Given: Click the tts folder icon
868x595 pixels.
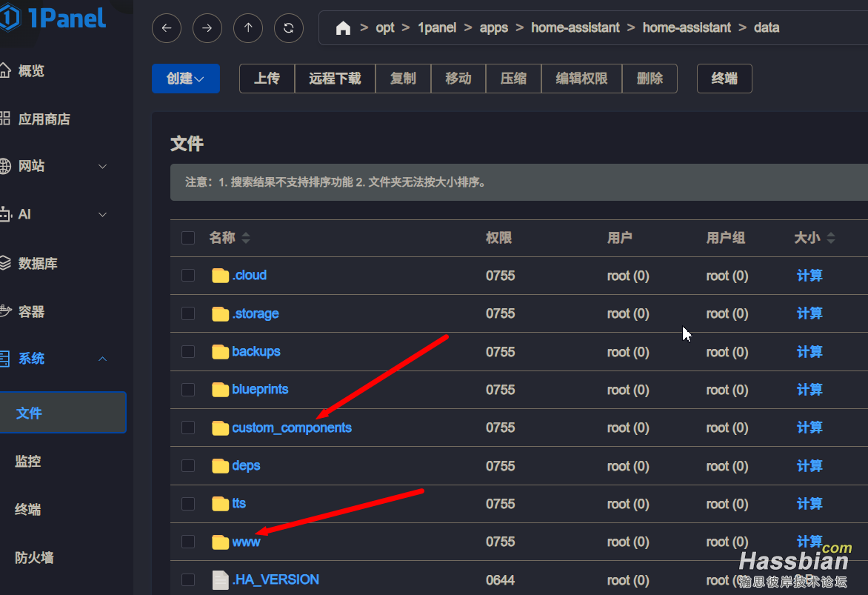Looking at the screenshot, I should (220, 504).
